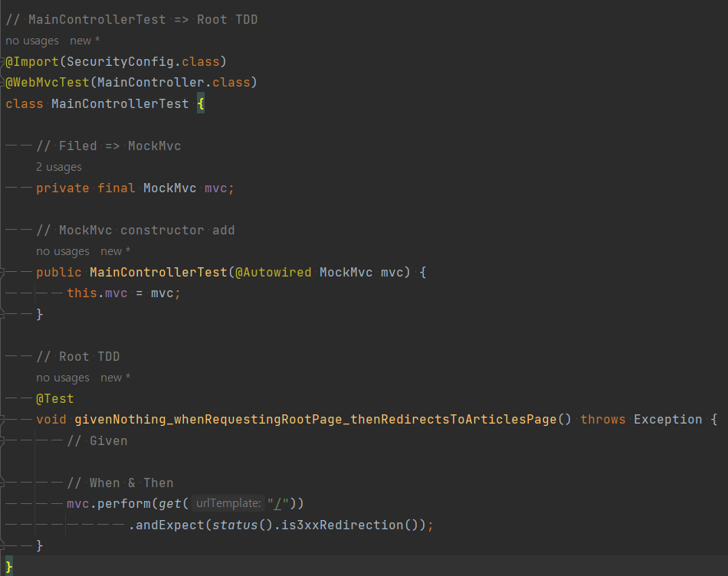
Task: Select SecurityConfig in the @Import line
Action: 120,62
